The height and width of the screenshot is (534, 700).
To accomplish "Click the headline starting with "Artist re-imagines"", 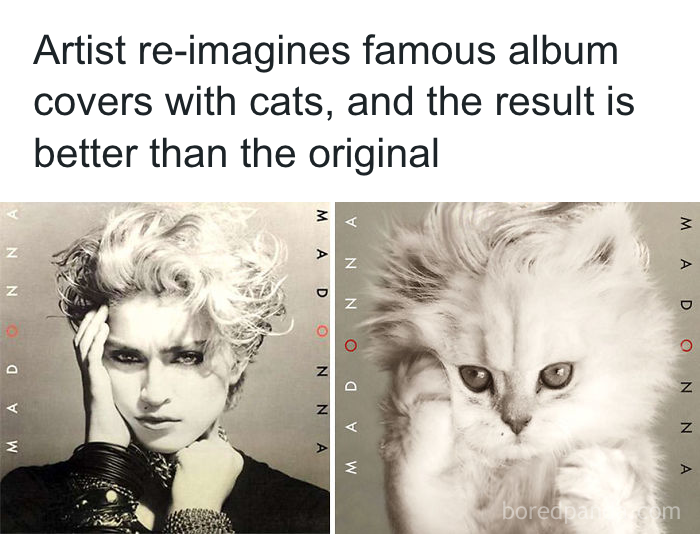I will tap(334, 102).
